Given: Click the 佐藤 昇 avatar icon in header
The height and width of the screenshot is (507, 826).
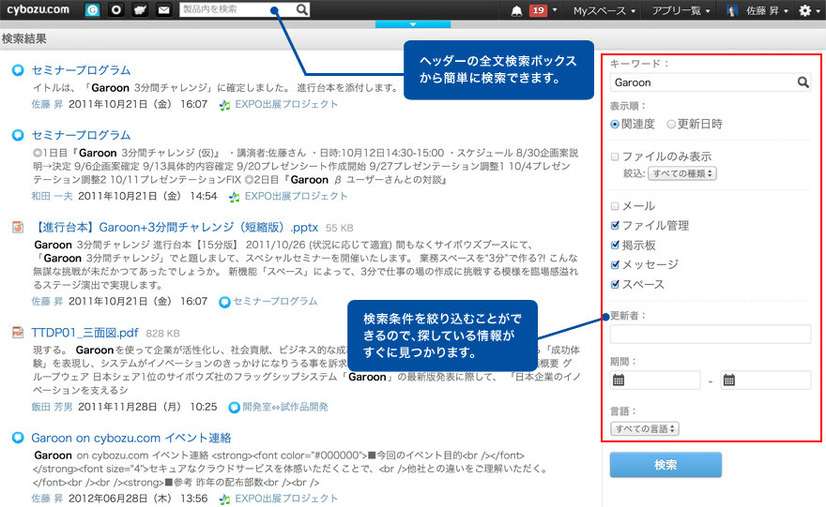Looking at the screenshot, I should coord(732,11).
